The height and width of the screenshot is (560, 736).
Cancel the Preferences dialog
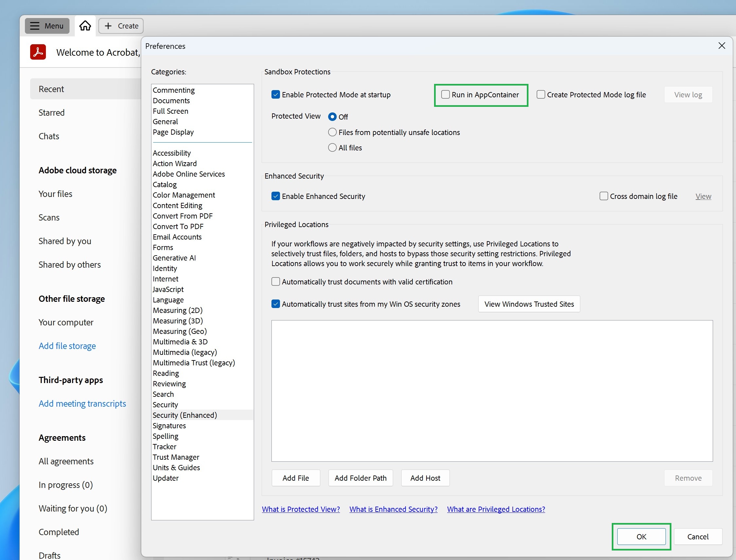click(698, 537)
